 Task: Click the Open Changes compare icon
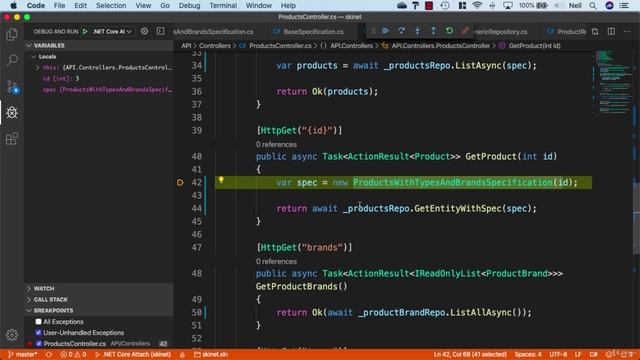595,31
